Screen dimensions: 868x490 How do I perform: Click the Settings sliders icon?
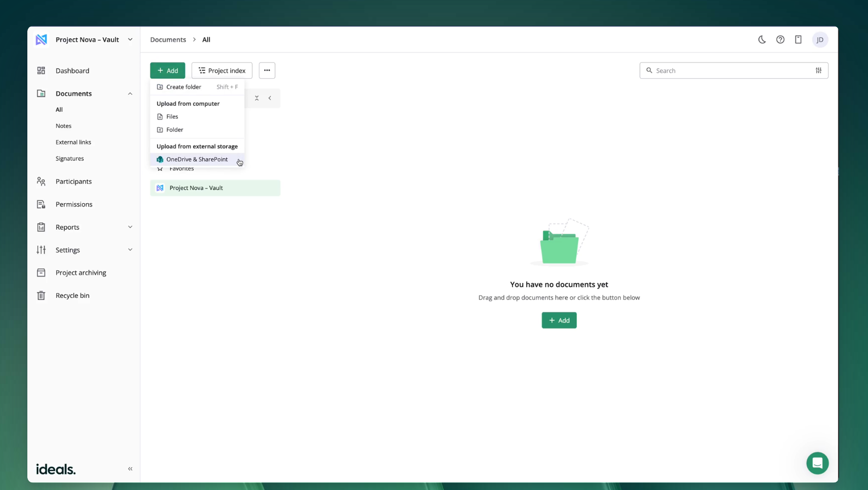pyautogui.click(x=41, y=250)
